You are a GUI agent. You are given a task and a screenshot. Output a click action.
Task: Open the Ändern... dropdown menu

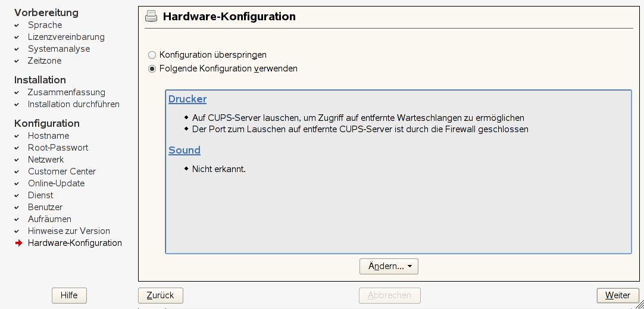click(x=389, y=266)
